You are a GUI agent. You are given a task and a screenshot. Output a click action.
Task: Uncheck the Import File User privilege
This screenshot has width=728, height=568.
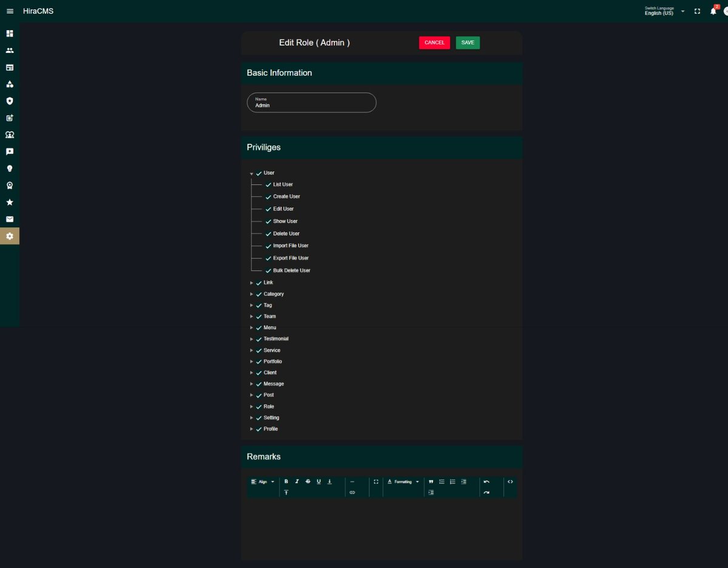(x=269, y=246)
